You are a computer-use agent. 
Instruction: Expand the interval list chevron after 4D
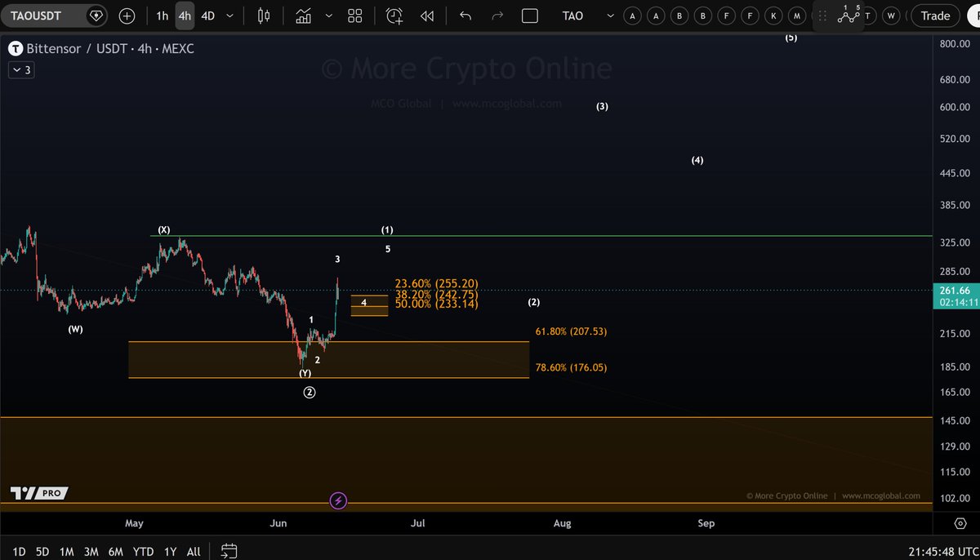(x=229, y=16)
